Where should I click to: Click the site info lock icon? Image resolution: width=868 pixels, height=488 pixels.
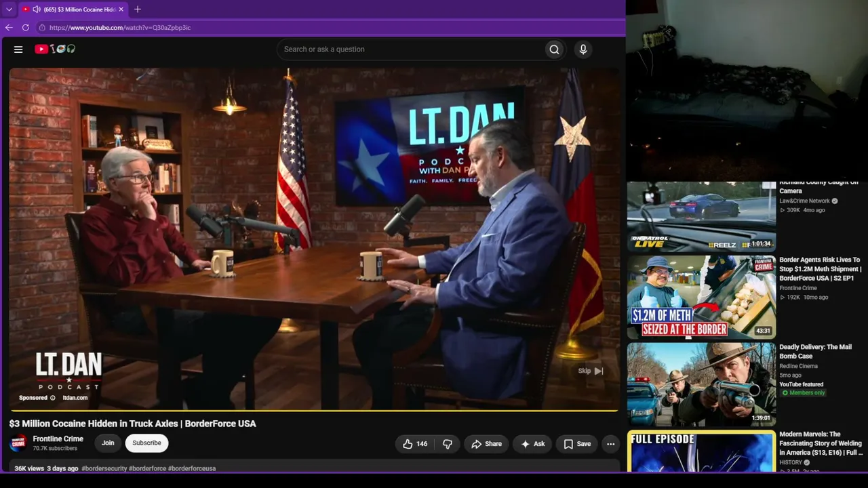point(42,28)
